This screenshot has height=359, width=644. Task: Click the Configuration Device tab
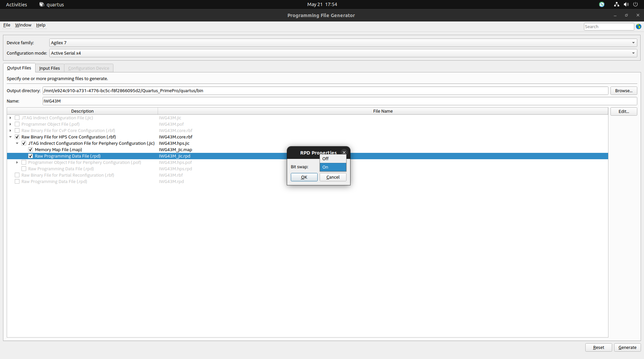pos(89,68)
